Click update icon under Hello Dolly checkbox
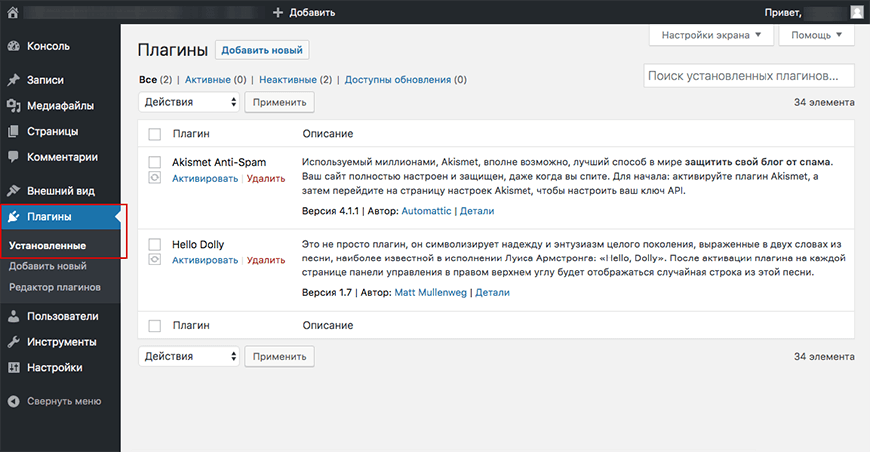 tap(155, 260)
